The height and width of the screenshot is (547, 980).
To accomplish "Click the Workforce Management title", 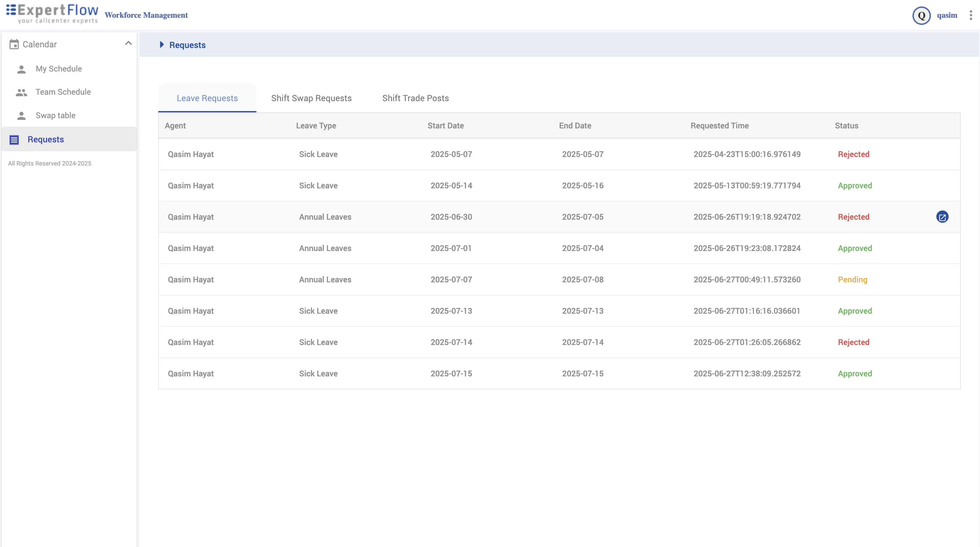I will pos(146,15).
